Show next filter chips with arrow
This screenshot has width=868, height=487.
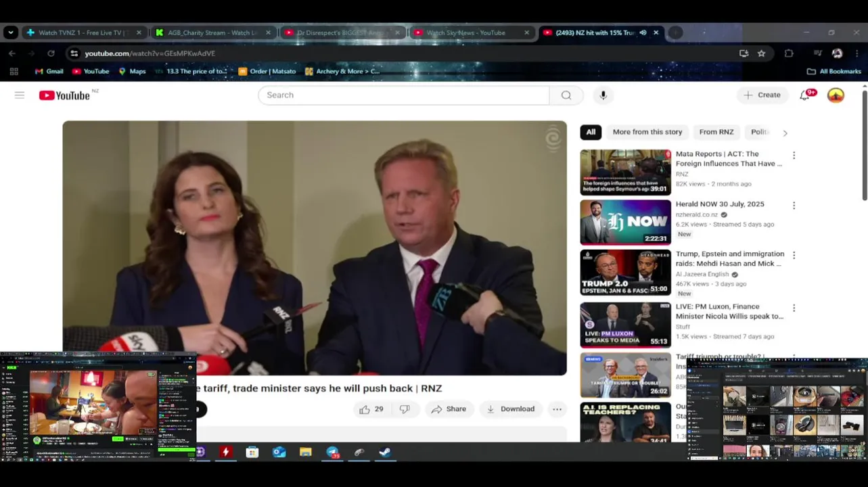pos(785,133)
